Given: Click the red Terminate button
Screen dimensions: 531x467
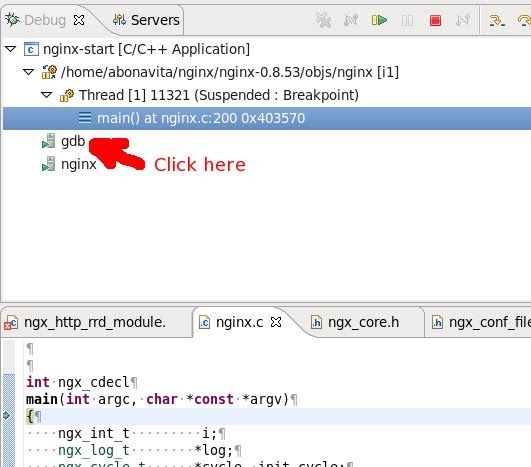Looking at the screenshot, I should 435,20.
